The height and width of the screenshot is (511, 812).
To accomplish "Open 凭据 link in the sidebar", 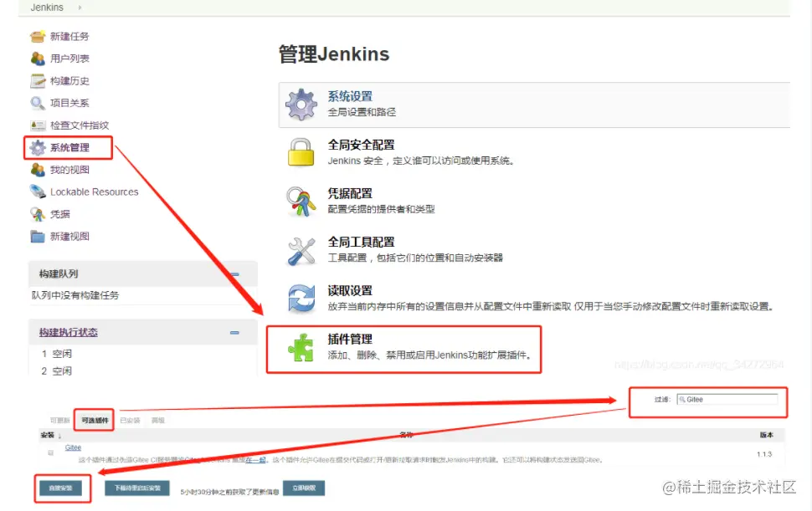I will (x=59, y=214).
